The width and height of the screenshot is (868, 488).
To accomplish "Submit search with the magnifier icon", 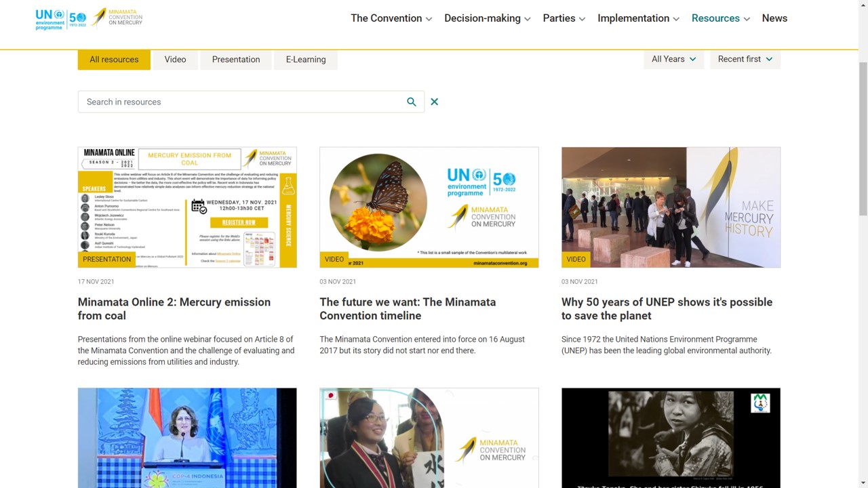I will pos(411,102).
